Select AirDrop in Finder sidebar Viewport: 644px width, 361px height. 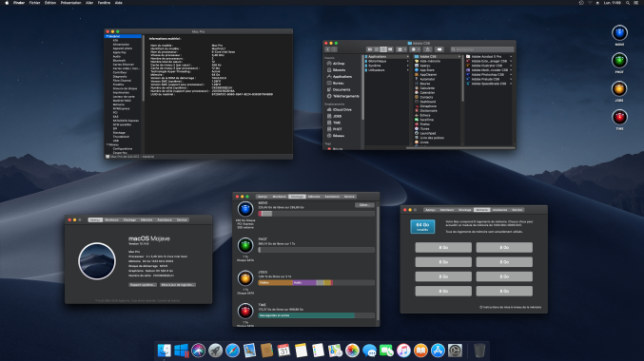coord(336,64)
